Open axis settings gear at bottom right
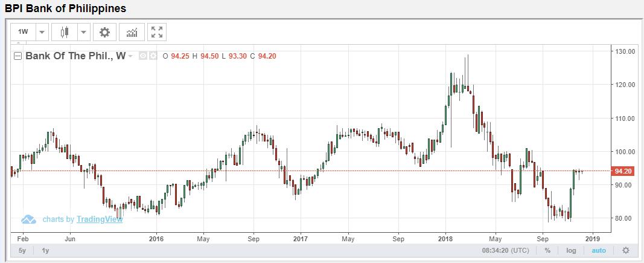This screenshot has height=263, width=644. pos(625,250)
